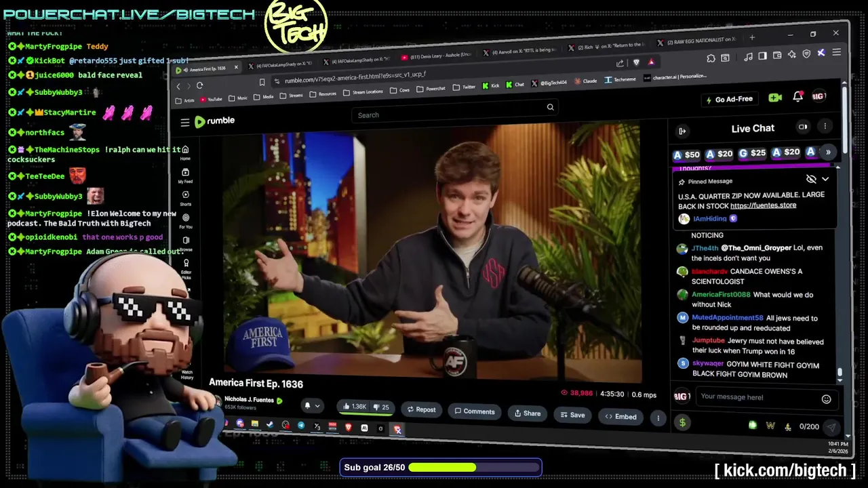The image size is (868, 488).
Task: Switch to America First Ep. 1636 tab
Action: point(207,69)
